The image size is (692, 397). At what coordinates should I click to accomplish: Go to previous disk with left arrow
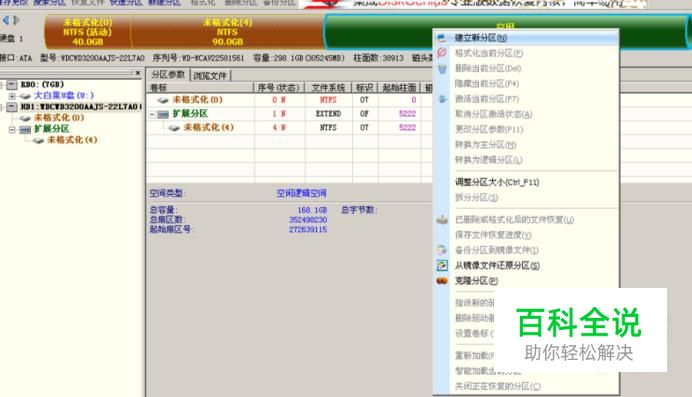click(6, 20)
